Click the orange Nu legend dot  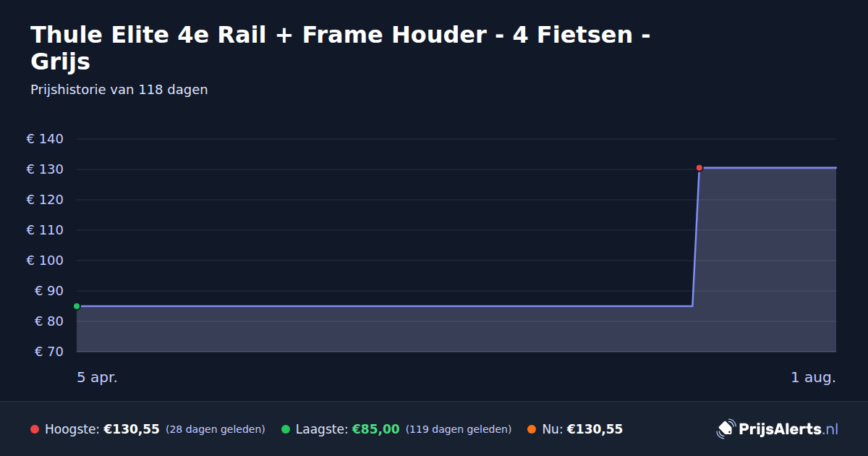[x=532, y=429]
